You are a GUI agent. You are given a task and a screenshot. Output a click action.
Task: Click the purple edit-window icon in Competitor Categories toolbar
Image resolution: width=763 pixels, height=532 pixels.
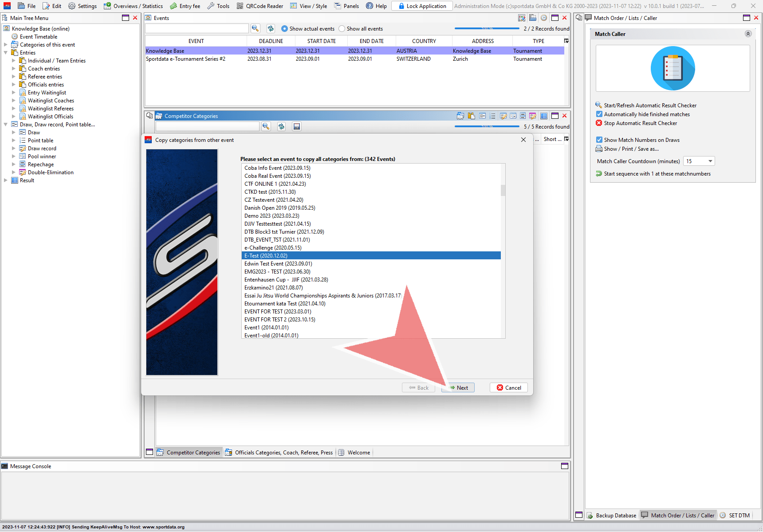(x=533, y=116)
